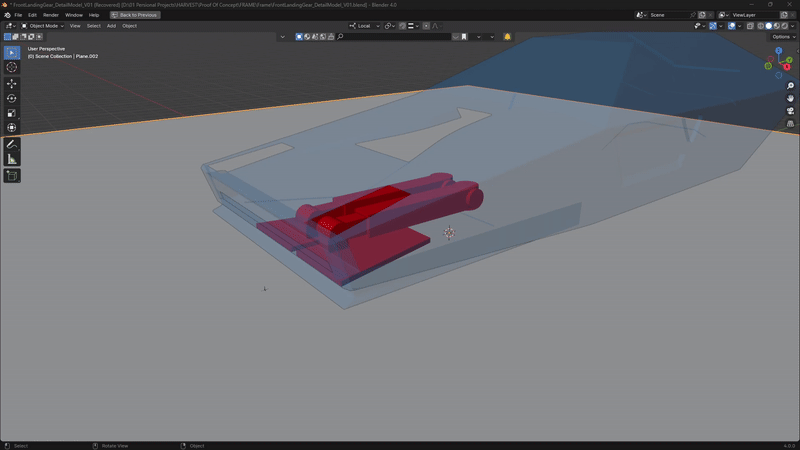Open the Options dropdown

point(784,37)
